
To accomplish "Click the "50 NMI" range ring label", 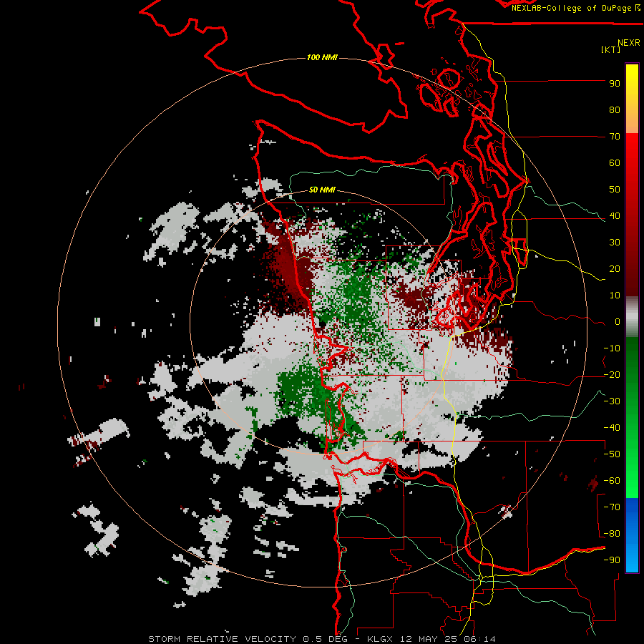I will tap(322, 190).
